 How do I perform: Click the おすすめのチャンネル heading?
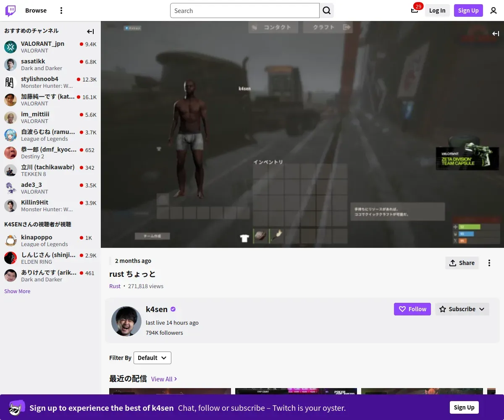31,31
